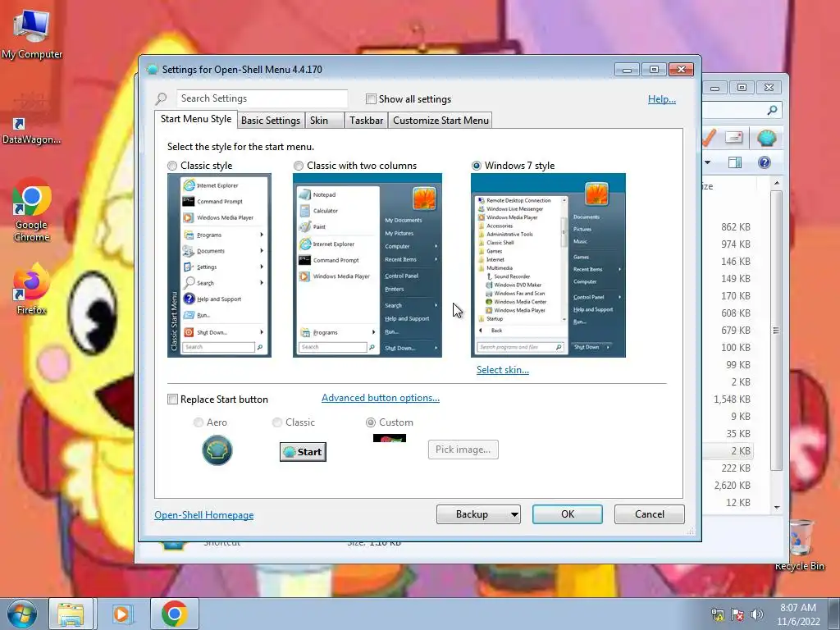This screenshot has width=840, height=630.
Task: Open the Taskbar tab
Action: point(366,121)
